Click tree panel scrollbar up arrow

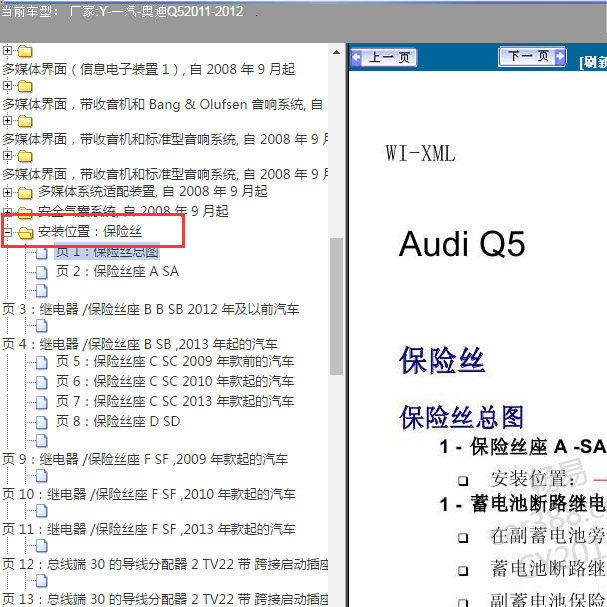coord(336,52)
